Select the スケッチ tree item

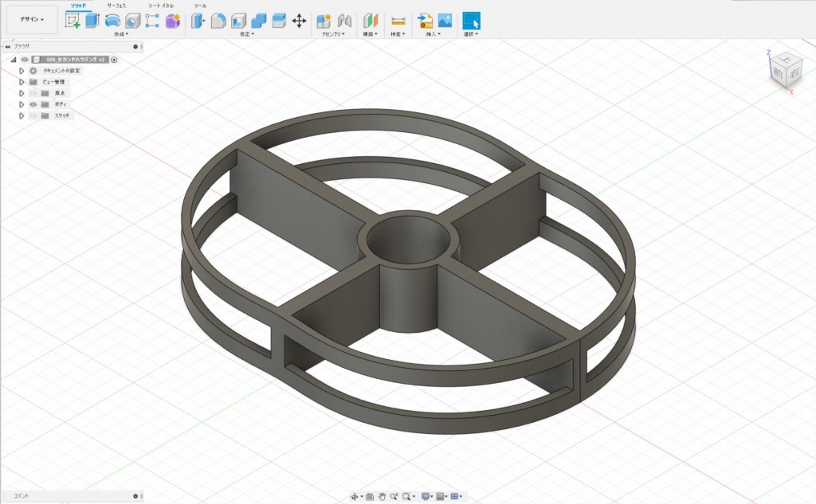62,116
